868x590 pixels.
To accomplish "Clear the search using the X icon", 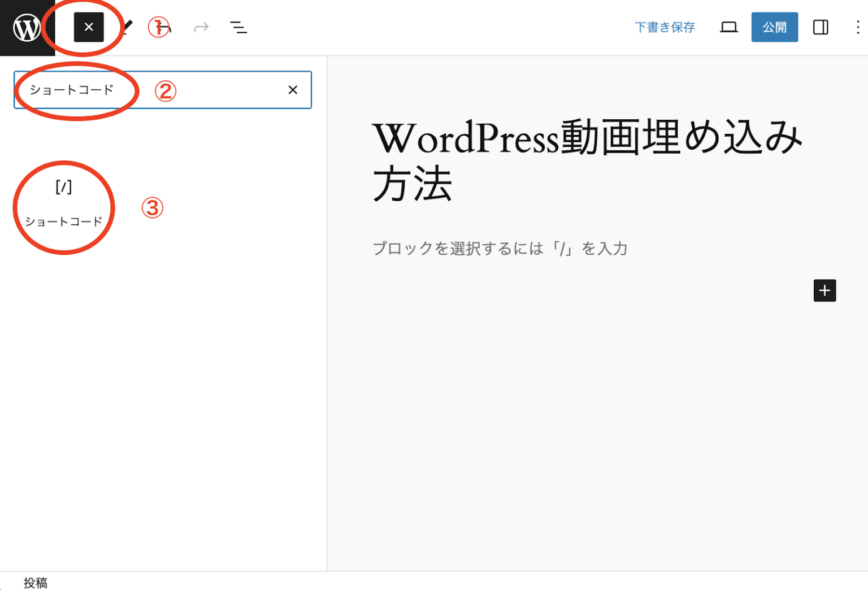I will pos(293,90).
